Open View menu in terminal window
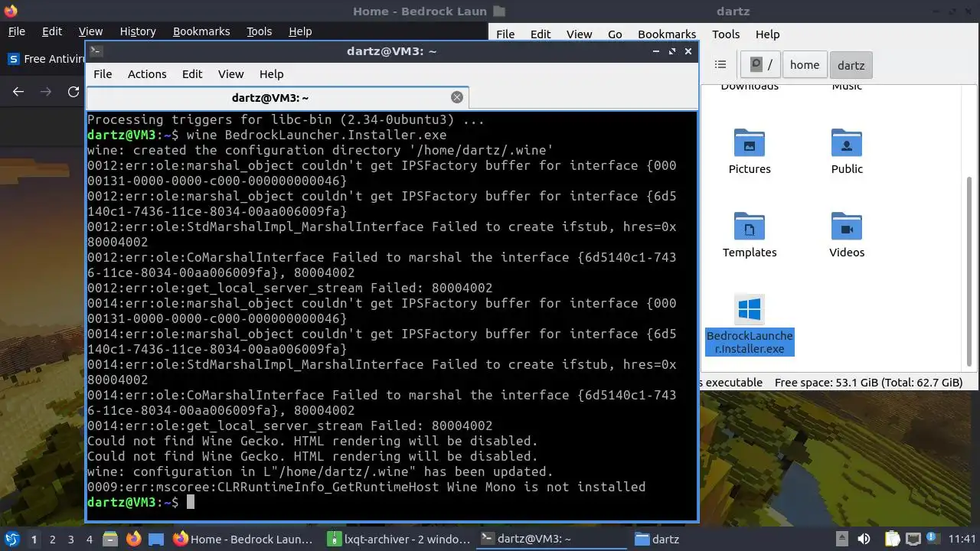Screen dimensions: 980x551 tap(230, 74)
